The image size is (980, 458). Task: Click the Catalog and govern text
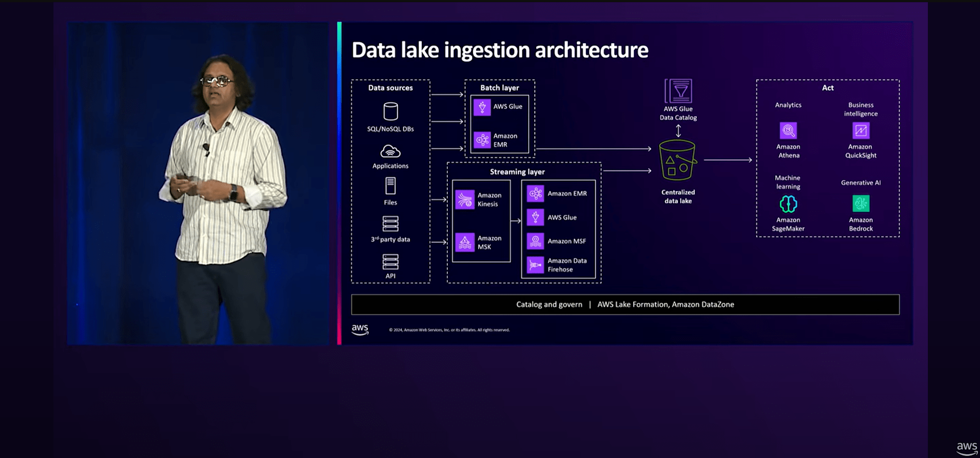coord(549,304)
